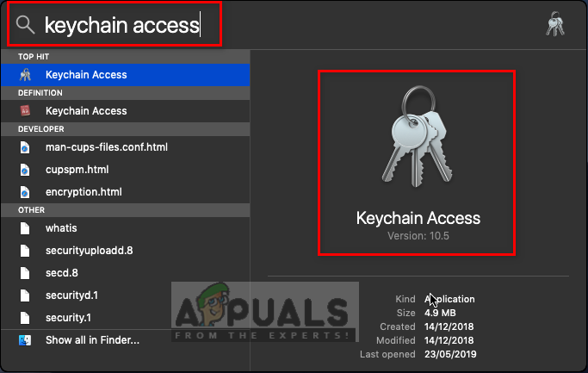Choose the encryption.html result
The height and width of the screenshot is (373, 588).
[x=125, y=192]
